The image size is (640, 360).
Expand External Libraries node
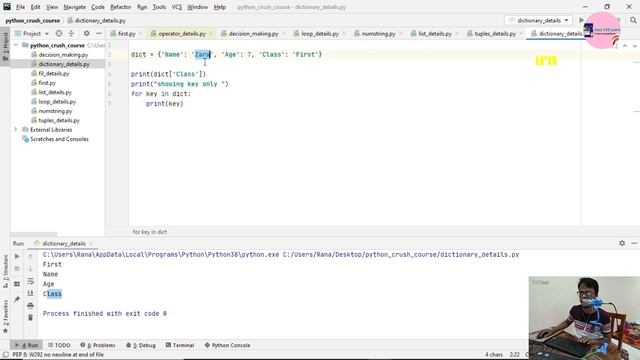(16, 129)
